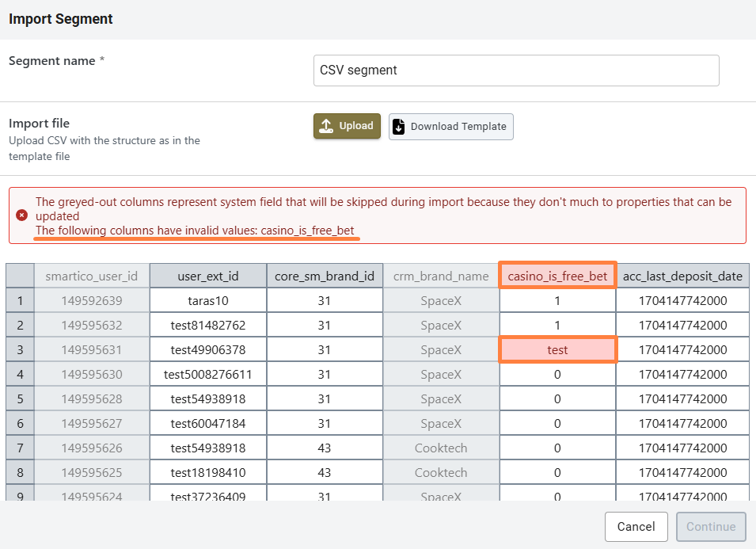Click the Download Template file icon

[x=399, y=127]
